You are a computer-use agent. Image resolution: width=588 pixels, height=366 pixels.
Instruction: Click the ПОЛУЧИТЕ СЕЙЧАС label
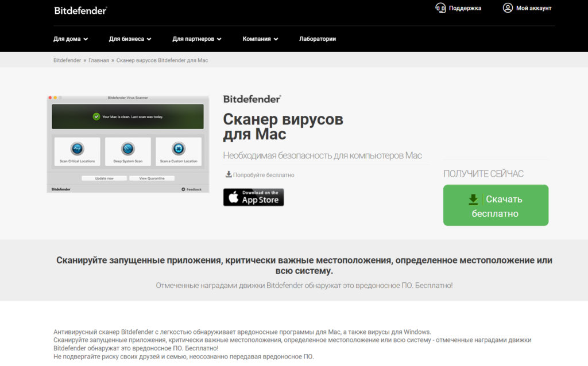[x=483, y=174]
